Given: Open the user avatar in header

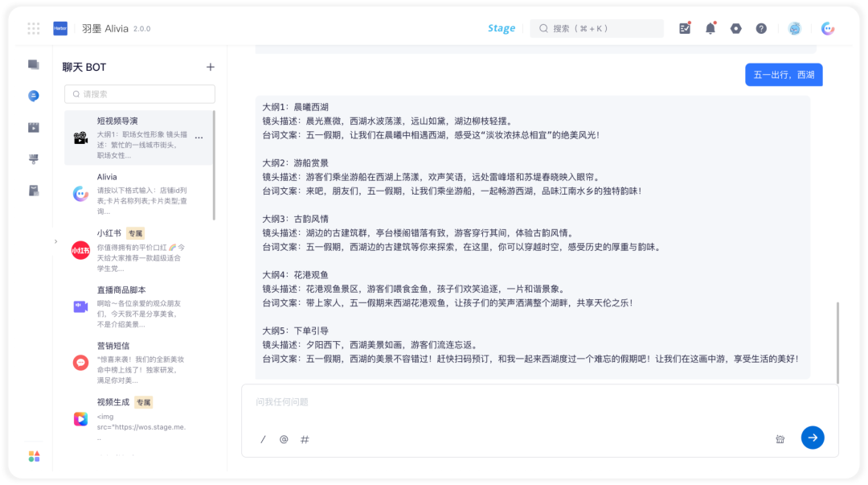Looking at the screenshot, I should (x=794, y=28).
